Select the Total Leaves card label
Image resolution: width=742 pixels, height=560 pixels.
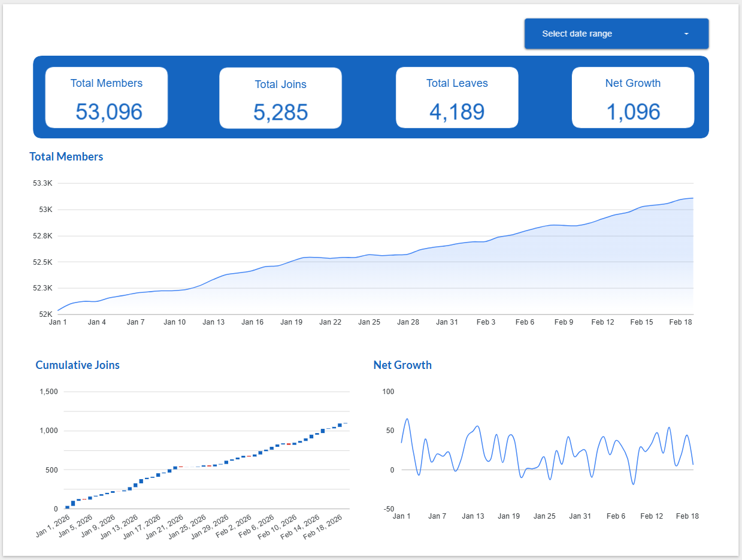click(x=457, y=83)
